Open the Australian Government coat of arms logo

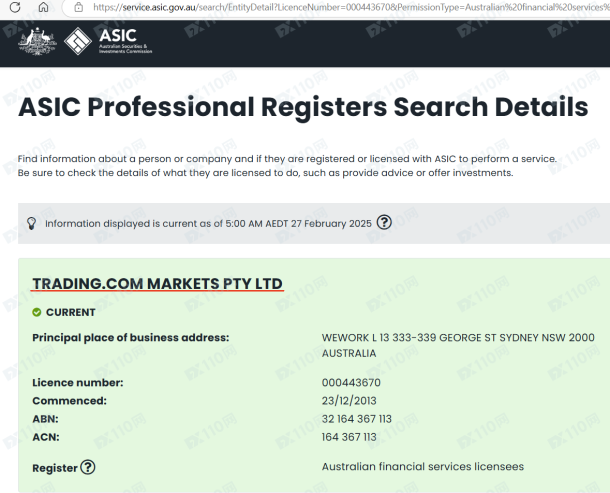coord(37,41)
